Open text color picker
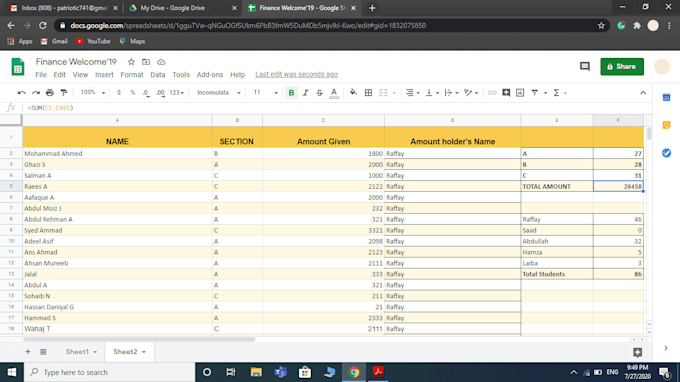 click(x=334, y=93)
